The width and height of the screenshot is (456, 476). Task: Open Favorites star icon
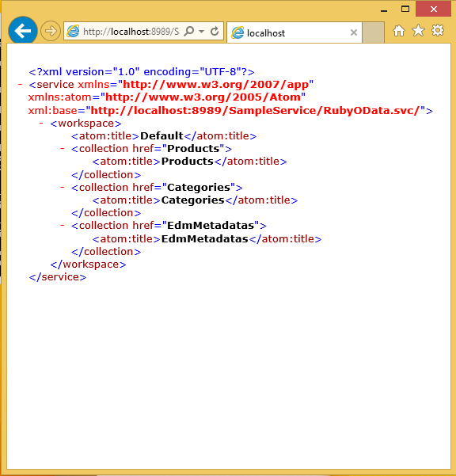418,31
